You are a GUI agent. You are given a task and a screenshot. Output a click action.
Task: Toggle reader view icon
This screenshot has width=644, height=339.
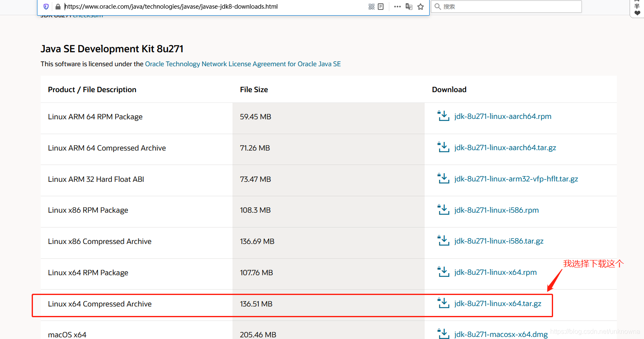click(x=381, y=7)
